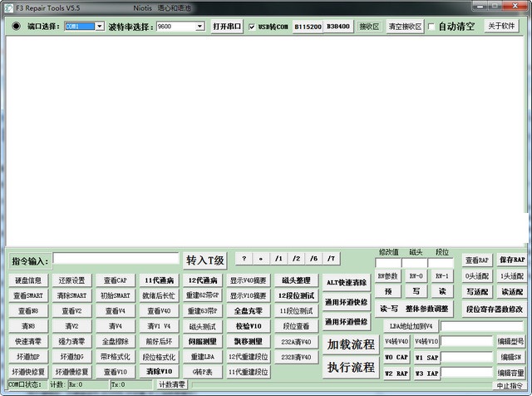Click the 编辑型号 button

point(510,341)
